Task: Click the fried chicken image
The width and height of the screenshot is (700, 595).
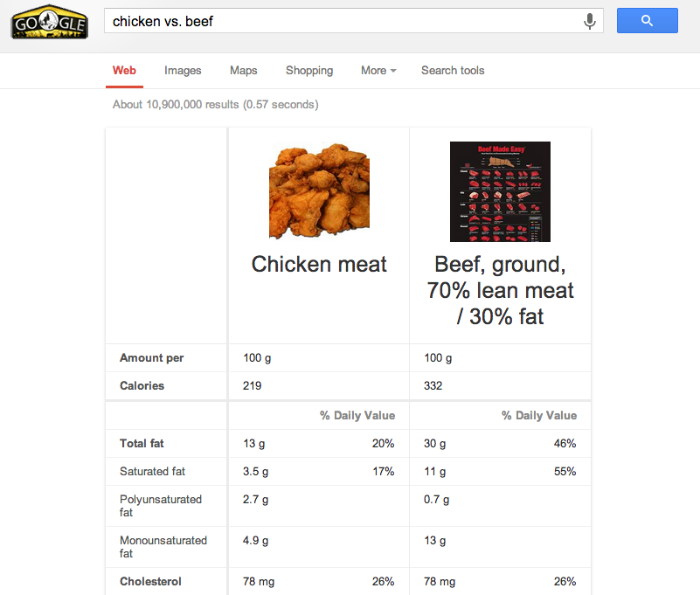Action: (319, 191)
